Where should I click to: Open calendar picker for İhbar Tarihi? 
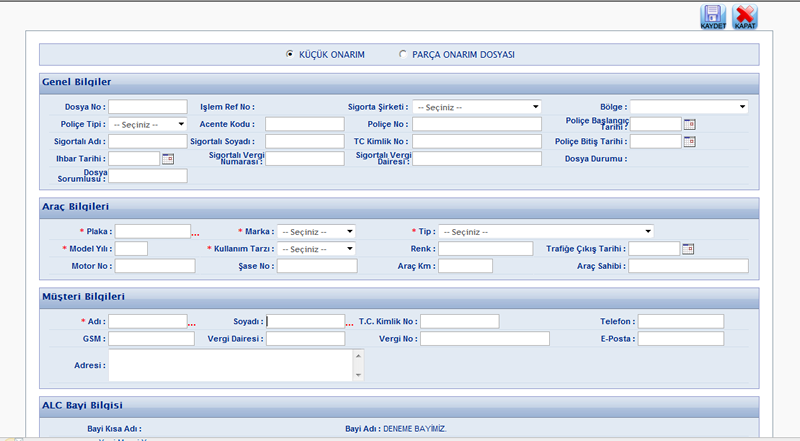167,158
